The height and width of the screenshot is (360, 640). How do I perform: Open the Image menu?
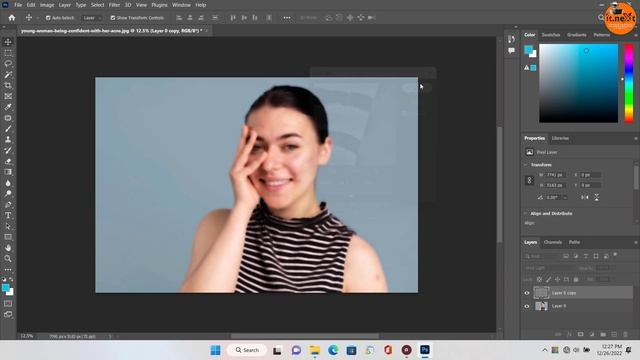point(47,5)
